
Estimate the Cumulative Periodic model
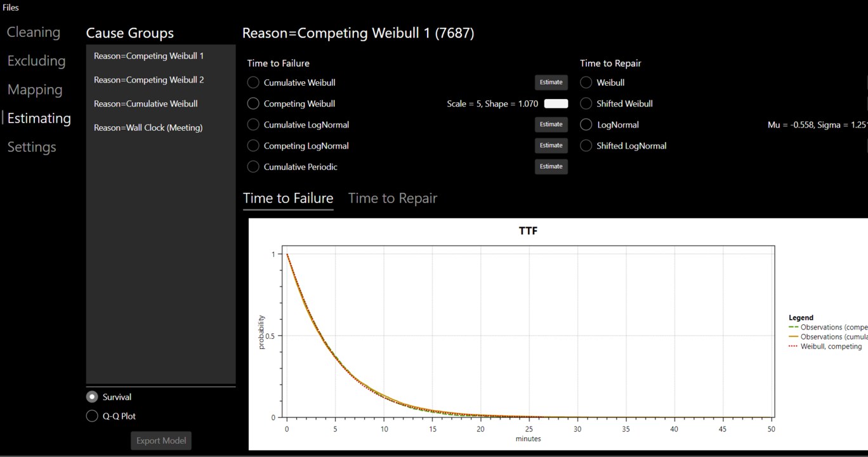[551, 166]
